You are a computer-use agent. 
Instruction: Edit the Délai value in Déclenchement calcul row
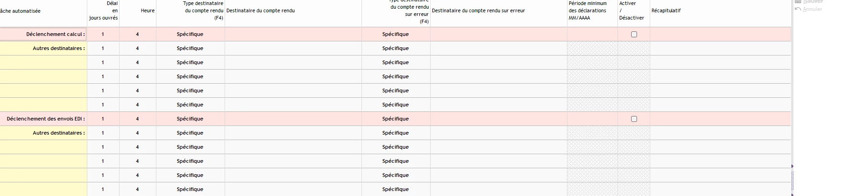pos(103,34)
